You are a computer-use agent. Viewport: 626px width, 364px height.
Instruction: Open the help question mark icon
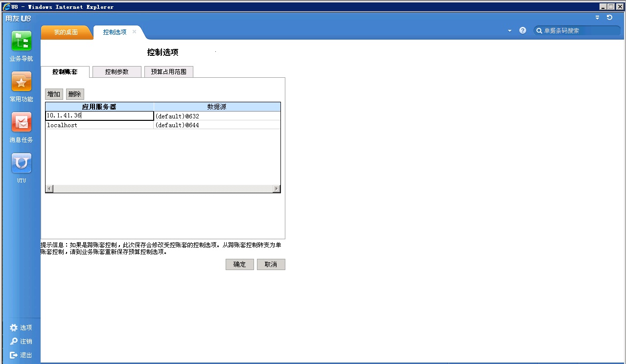coord(523,30)
